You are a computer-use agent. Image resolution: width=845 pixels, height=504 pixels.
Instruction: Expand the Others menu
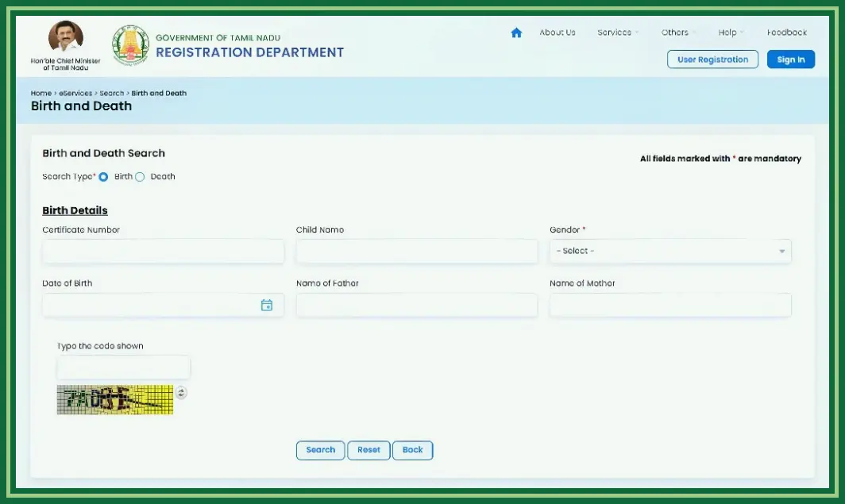click(678, 33)
